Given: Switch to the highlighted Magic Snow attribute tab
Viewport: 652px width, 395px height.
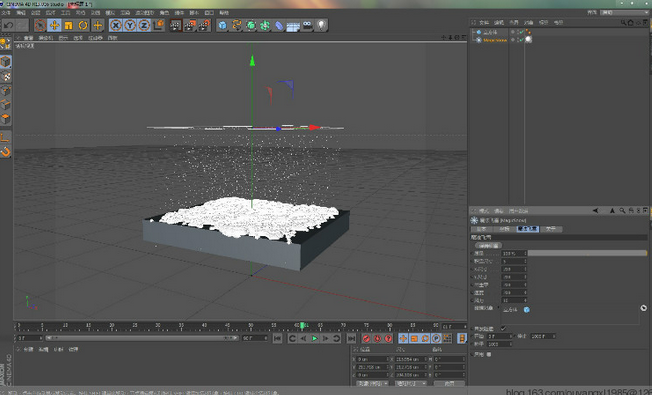Looking at the screenshot, I should point(527,229).
